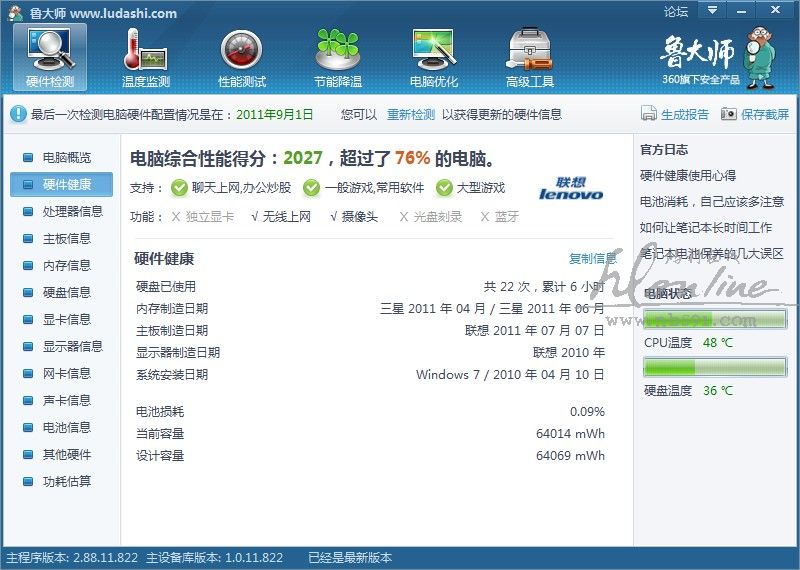Click the 已经是最新版本 status text

tap(350, 557)
